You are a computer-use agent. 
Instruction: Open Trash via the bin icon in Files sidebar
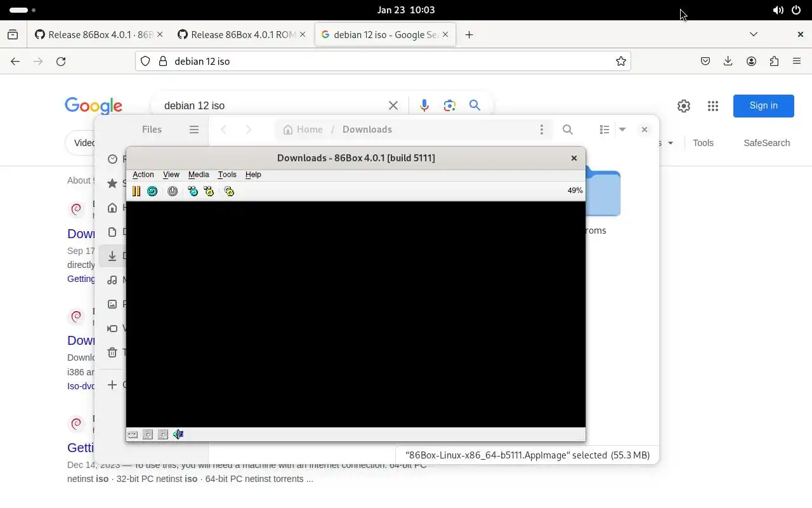click(112, 352)
